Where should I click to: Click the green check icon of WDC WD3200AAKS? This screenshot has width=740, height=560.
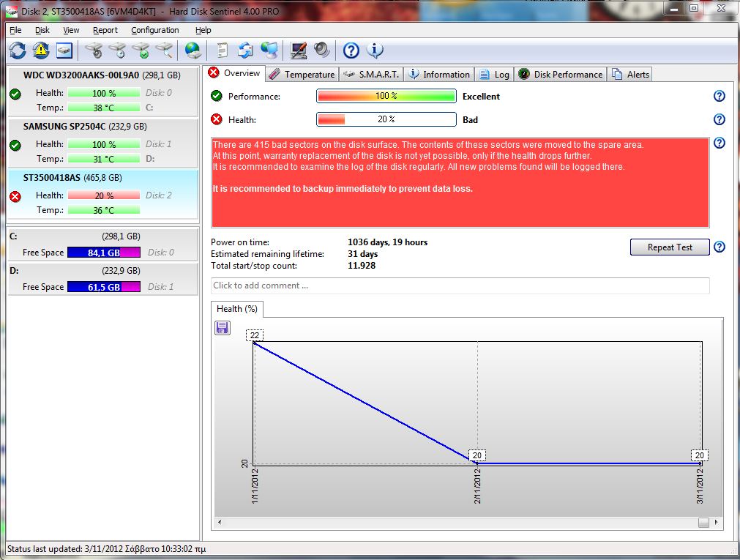coord(15,94)
